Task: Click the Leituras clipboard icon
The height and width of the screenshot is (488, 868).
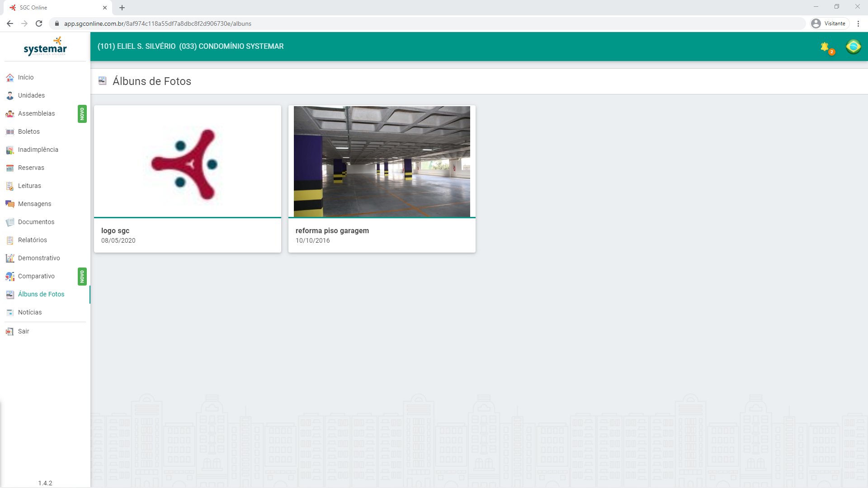Action: coord(10,186)
